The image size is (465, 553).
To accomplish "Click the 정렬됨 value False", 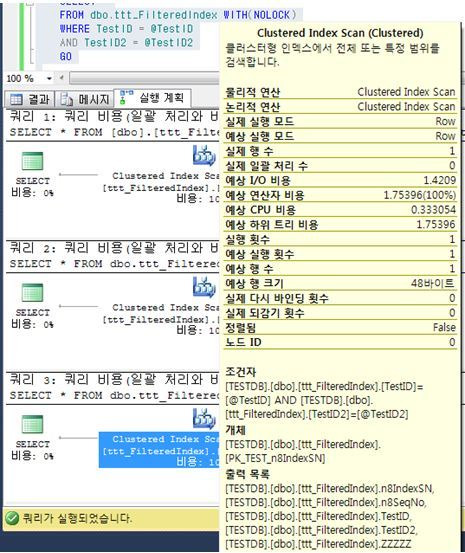I will (x=444, y=327).
